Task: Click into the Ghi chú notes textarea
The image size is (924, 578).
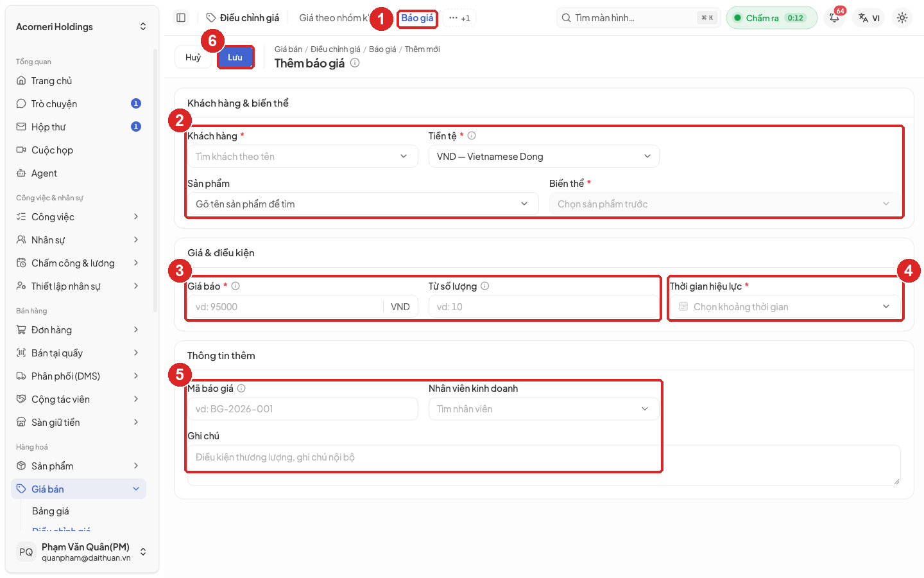Action: (x=544, y=465)
